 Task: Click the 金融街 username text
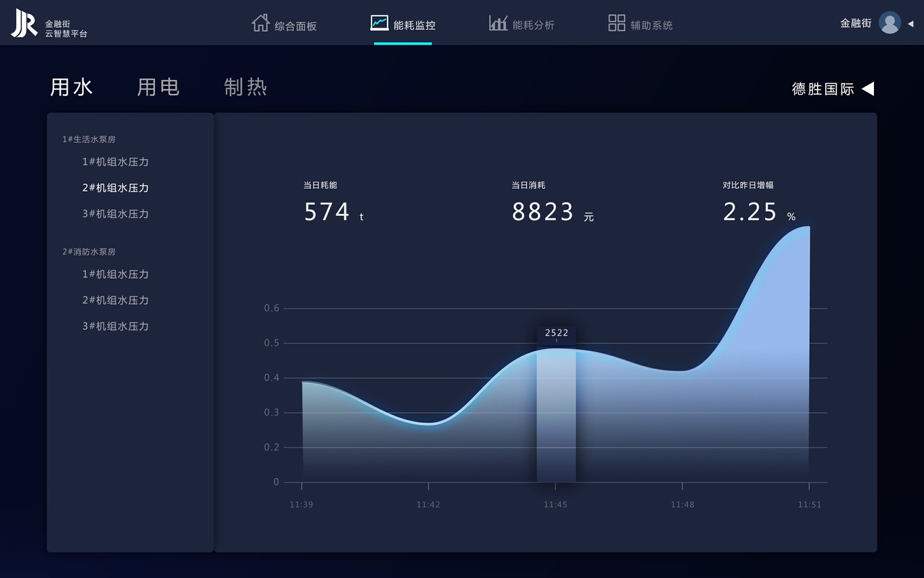coord(856,23)
